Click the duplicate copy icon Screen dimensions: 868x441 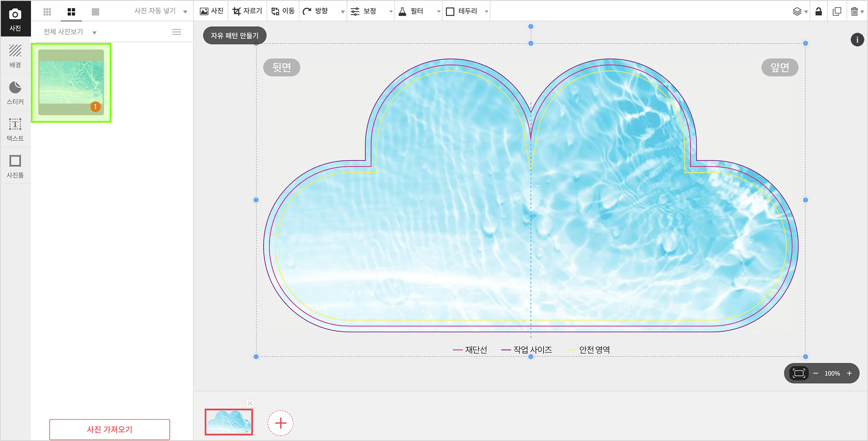coord(837,11)
